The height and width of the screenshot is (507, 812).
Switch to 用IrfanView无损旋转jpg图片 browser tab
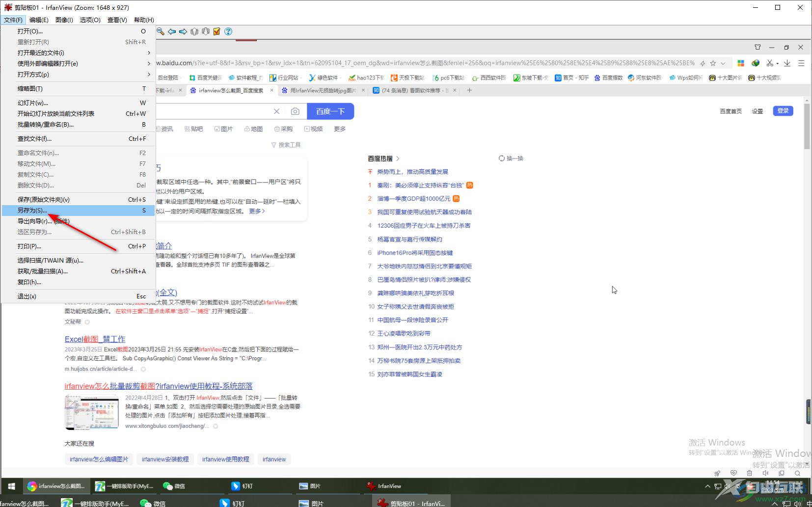click(323, 90)
